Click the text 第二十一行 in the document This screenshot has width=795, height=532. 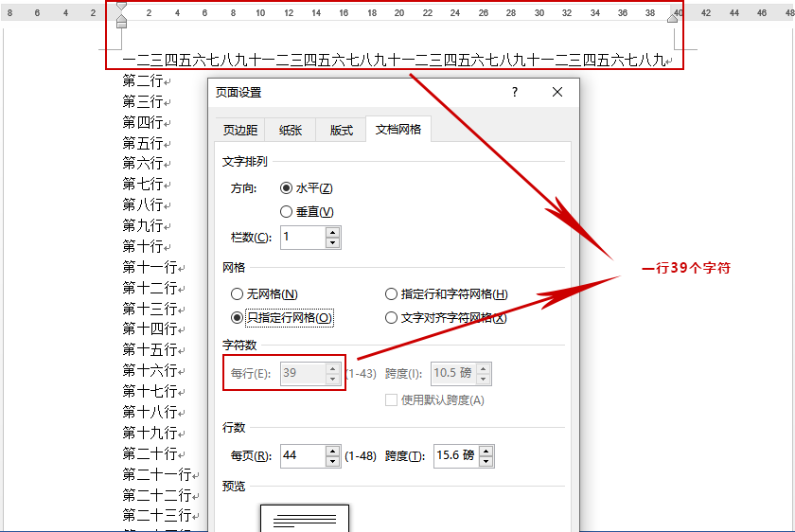coord(157,474)
